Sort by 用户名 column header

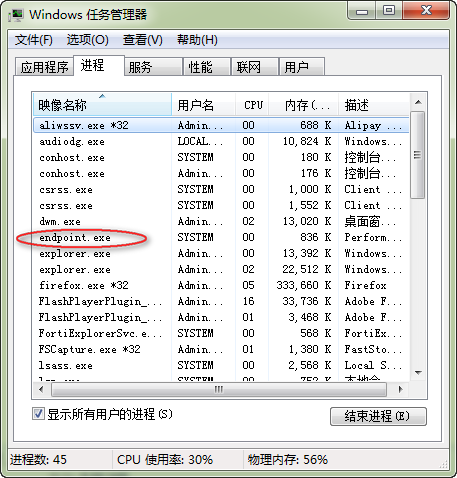203,105
